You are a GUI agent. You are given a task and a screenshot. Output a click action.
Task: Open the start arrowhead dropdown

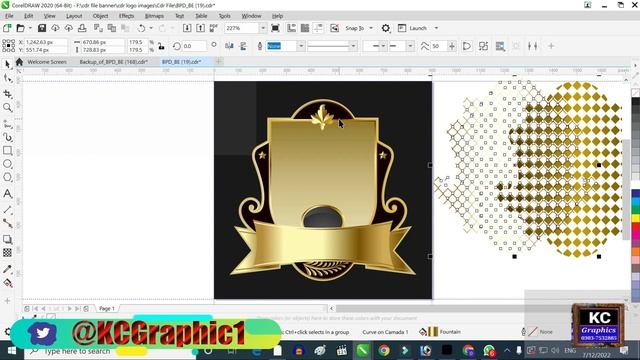(x=383, y=46)
